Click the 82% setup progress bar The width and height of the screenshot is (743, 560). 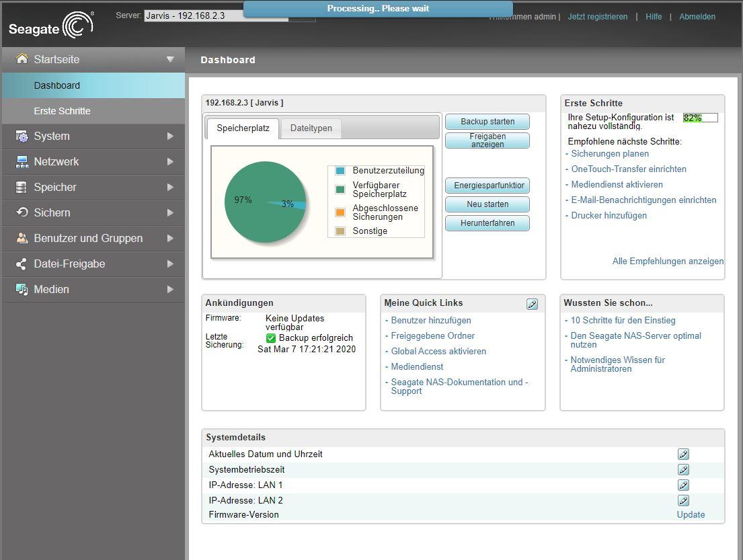point(701,118)
